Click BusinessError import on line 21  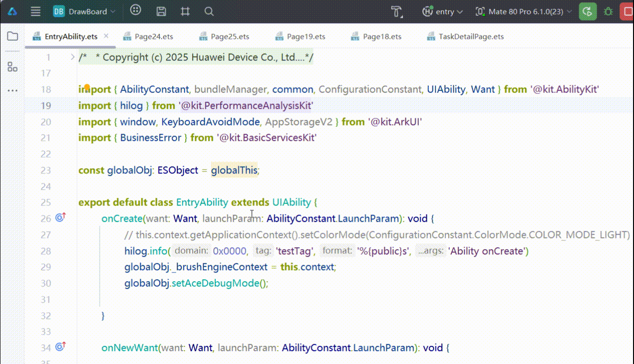pyautogui.click(x=151, y=138)
